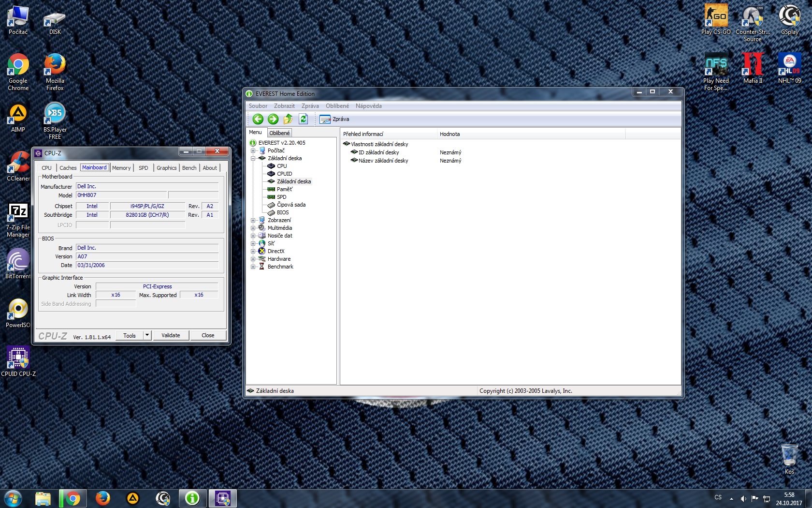Click the up-level arrow icon in EVEREST
The height and width of the screenshot is (508, 812).
click(288, 119)
